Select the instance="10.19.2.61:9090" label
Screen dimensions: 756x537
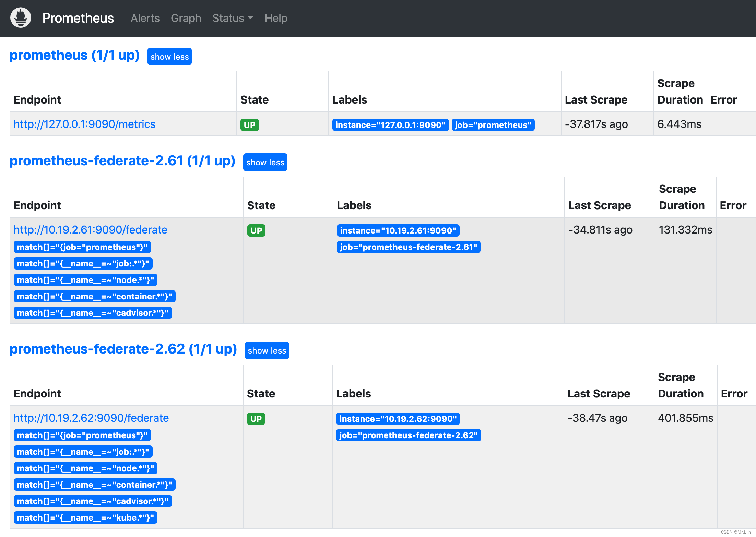tap(398, 230)
